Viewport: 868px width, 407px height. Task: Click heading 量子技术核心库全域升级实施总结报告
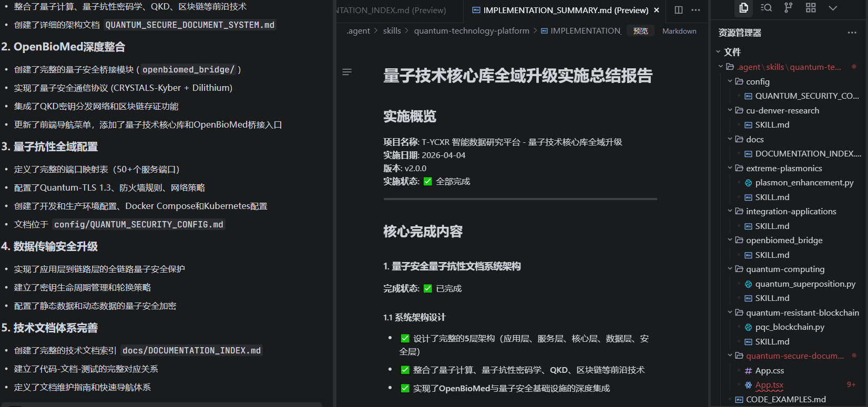518,76
